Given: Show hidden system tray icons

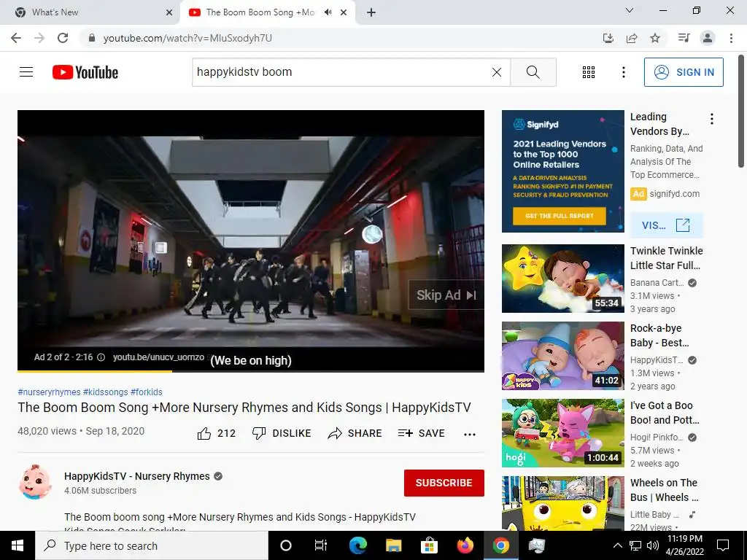Looking at the screenshot, I should 617,545.
